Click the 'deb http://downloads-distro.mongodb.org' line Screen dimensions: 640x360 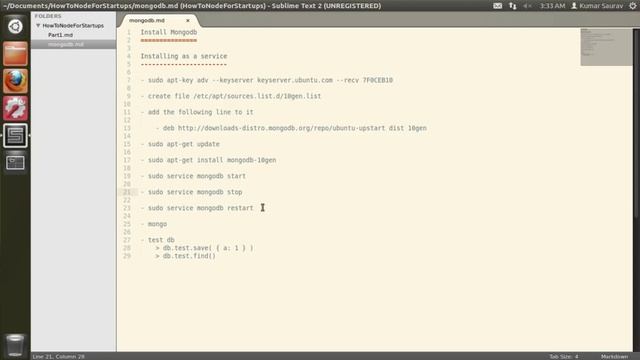[x=291, y=128]
